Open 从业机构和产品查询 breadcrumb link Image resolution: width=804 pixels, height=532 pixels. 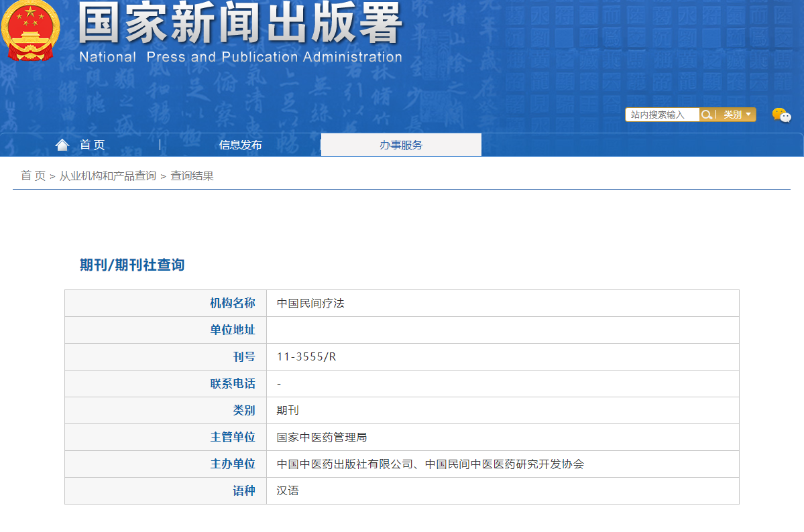pyautogui.click(x=108, y=176)
